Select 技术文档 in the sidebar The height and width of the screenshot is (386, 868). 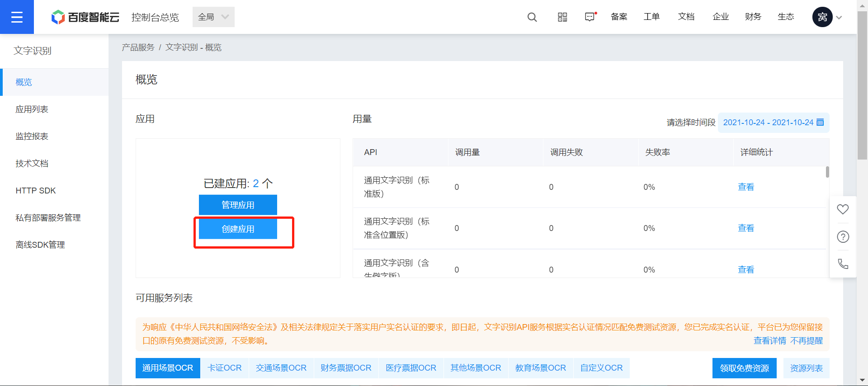tap(55, 164)
